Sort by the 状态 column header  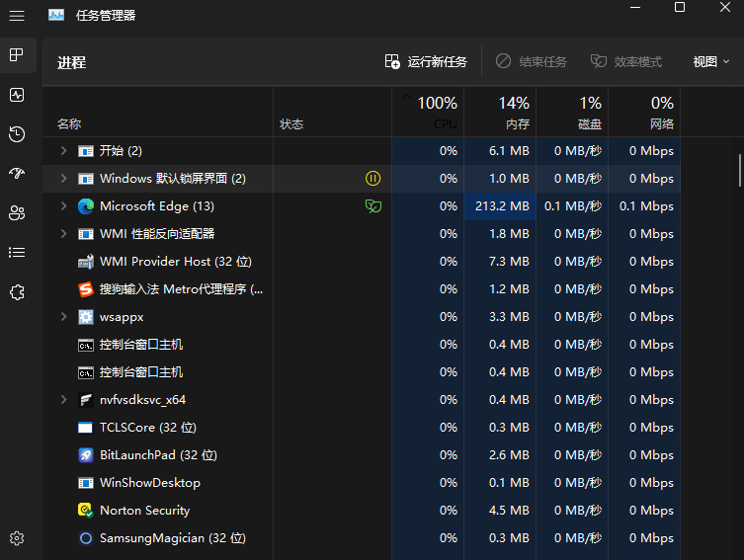click(x=332, y=112)
